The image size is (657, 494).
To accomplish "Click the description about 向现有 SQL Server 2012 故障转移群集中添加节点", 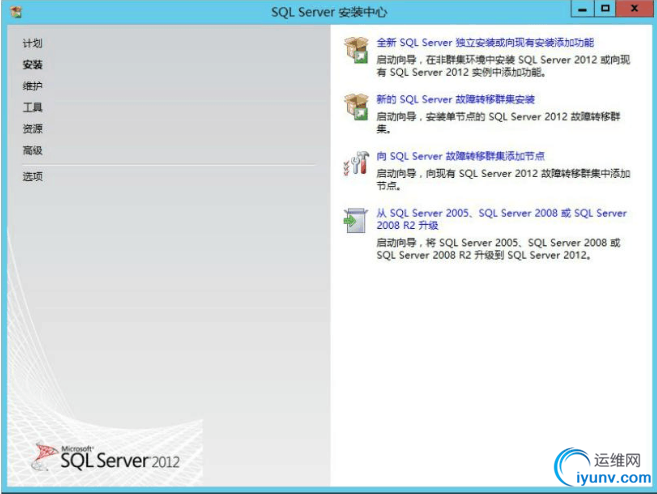I will point(503,180).
